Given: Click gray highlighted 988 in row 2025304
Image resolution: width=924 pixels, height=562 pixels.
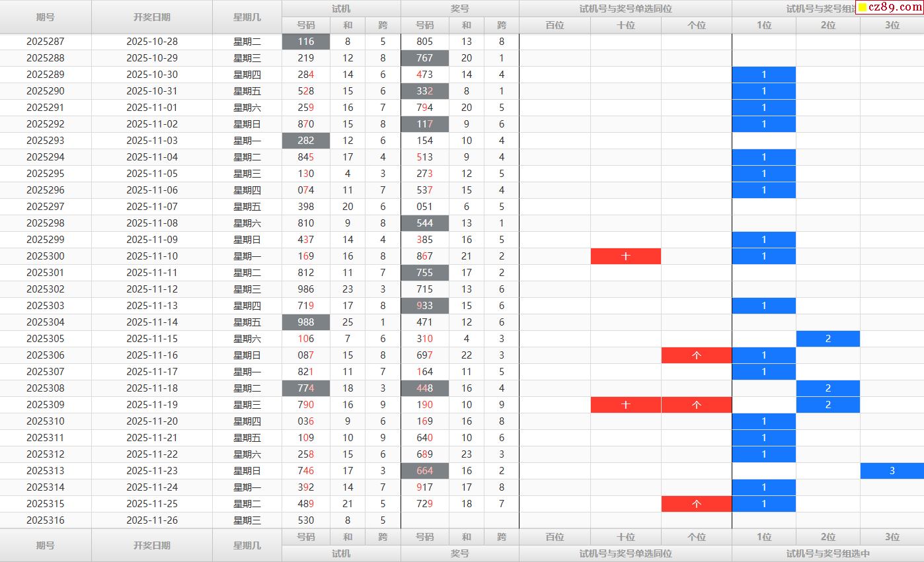Looking at the screenshot, I should (305, 322).
